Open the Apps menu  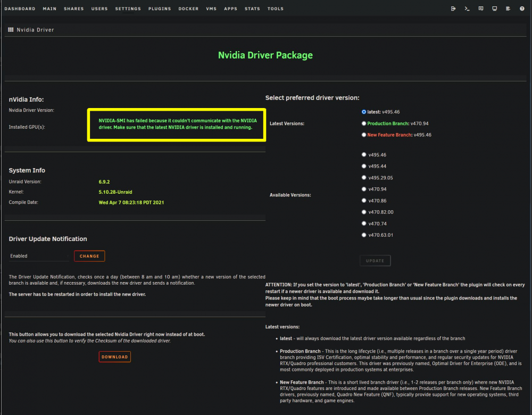(230, 9)
